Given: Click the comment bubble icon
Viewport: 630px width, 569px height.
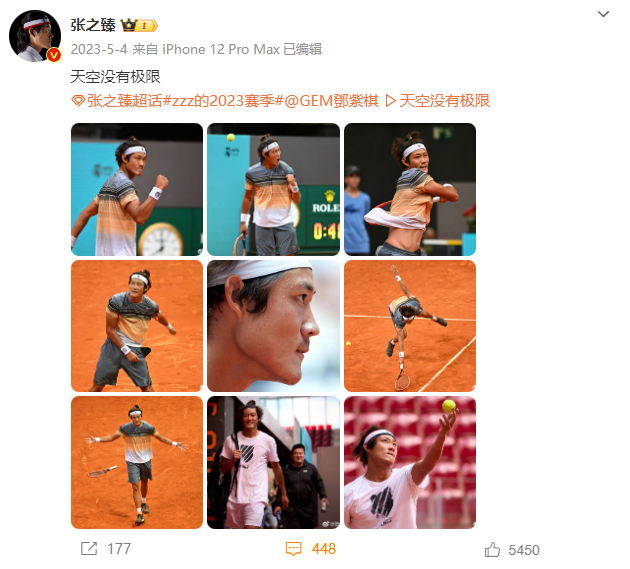Looking at the screenshot, I should tap(293, 549).
